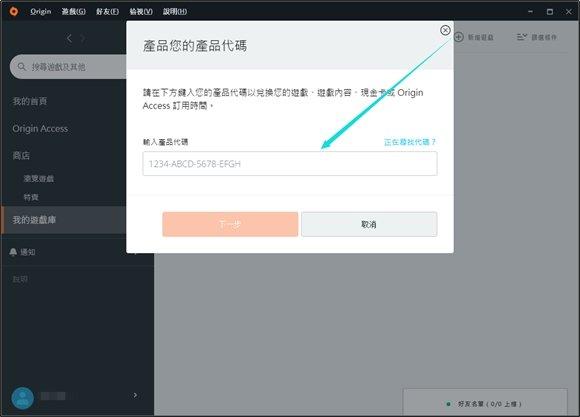Screen dimensions: 580x417
Task: Open the 遊戲(G) menu
Action: (74, 11)
